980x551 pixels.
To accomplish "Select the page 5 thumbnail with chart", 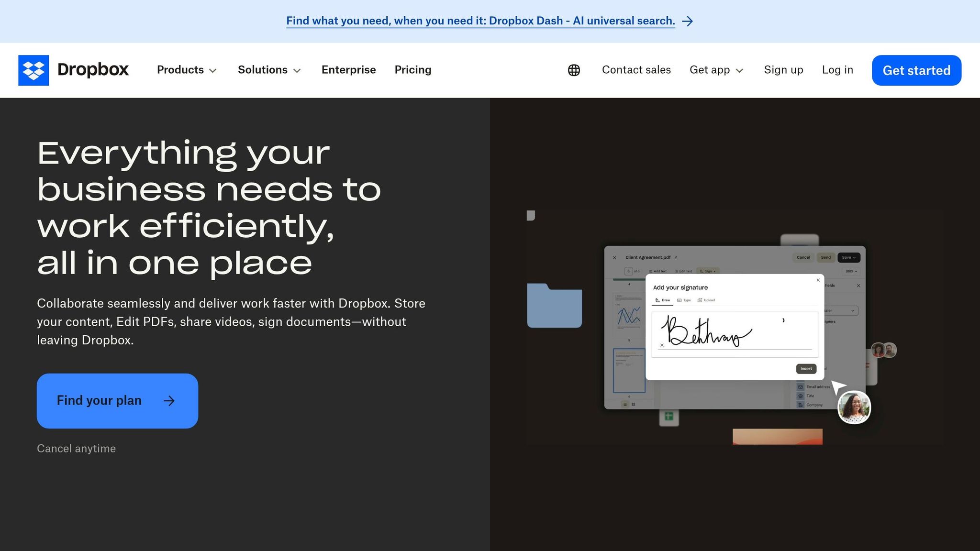I will [x=629, y=314].
